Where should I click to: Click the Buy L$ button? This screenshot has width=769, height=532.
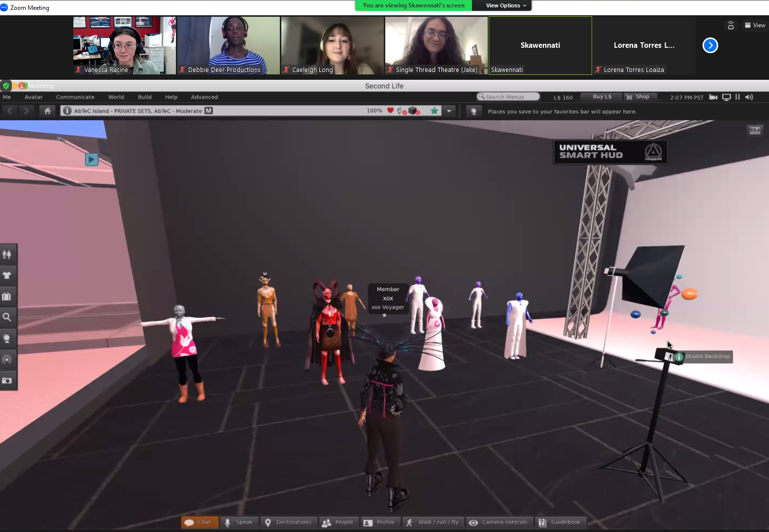602,97
